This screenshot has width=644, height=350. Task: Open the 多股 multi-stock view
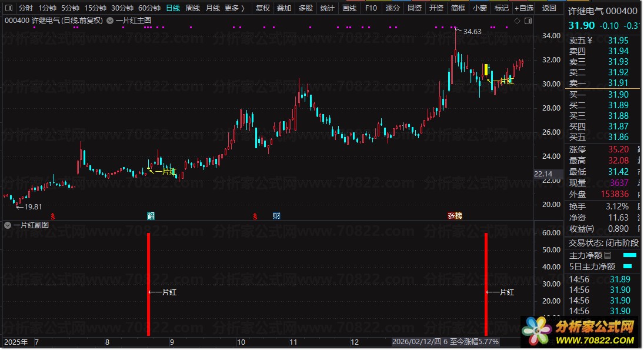click(306, 8)
